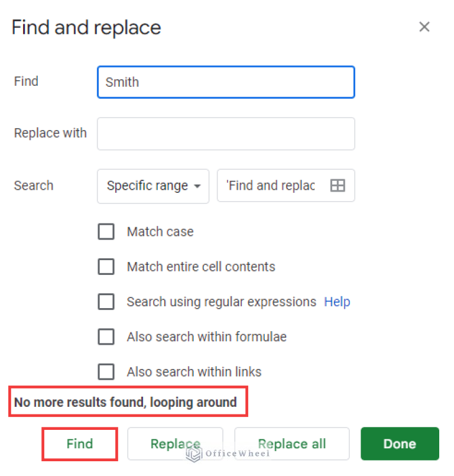454x476 pixels.
Task: Click the OfficeWheel hexagon logo watermark
Action: click(x=194, y=455)
